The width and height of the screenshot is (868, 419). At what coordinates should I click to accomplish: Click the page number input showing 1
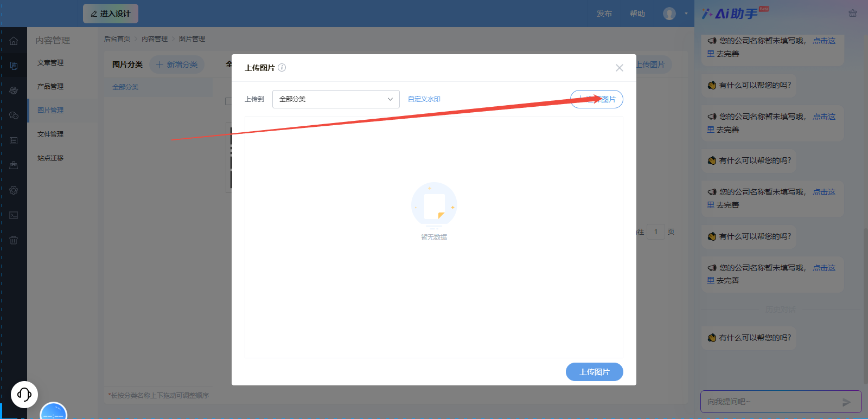656,232
